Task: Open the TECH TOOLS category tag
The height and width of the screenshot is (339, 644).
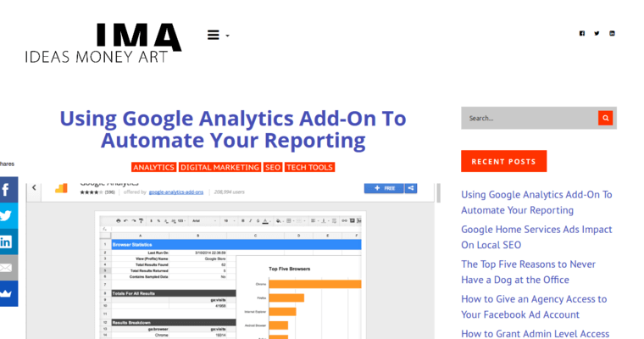Action: [309, 167]
